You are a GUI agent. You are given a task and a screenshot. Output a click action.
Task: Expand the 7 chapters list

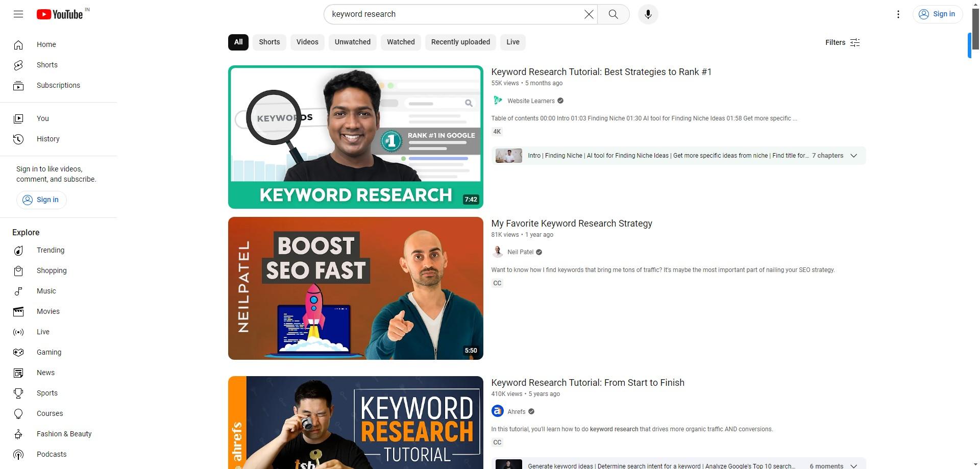pos(853,156)
